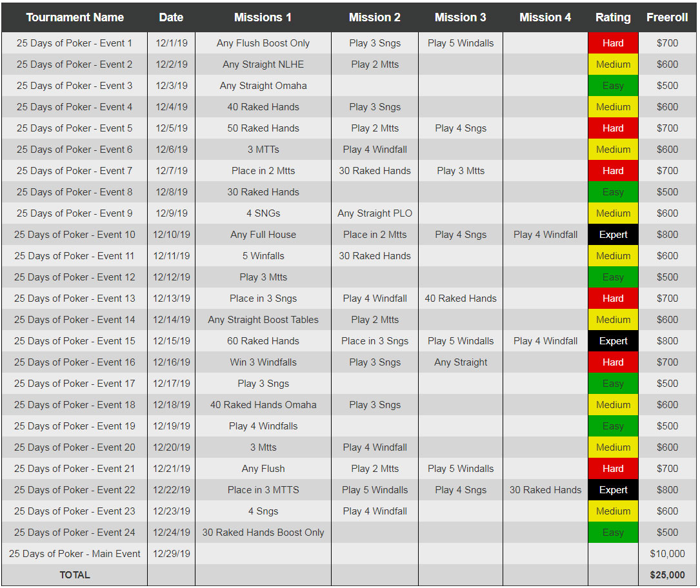Click the date cell 12/24/19
The height and width of the screenshot is (588, 700).
coord(172,533)
